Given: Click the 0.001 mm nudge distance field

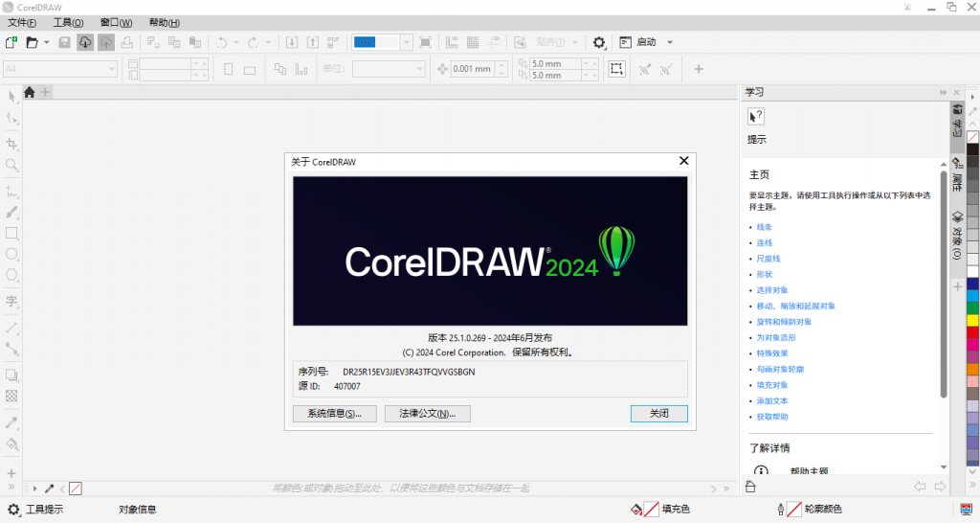Looking at the screenshot, I should 473,69.
